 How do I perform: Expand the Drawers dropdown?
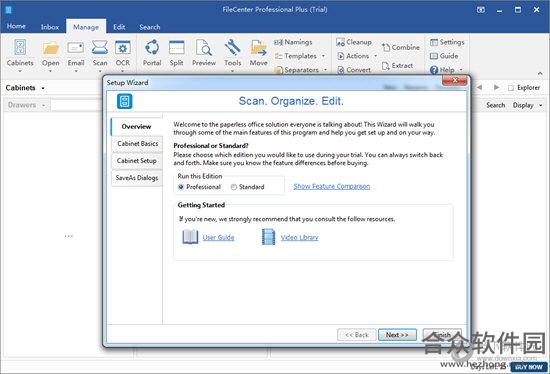click(x=44, y=105)
